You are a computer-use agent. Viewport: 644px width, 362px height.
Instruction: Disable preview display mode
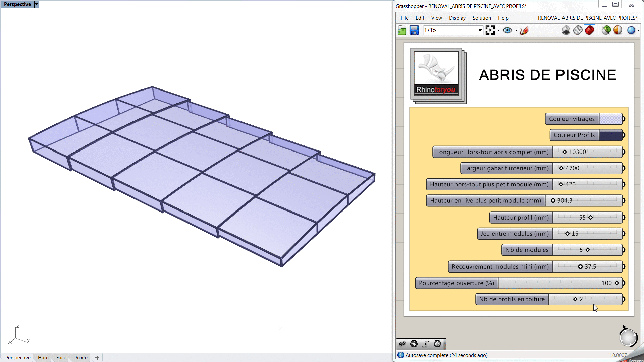pos(566,30)
